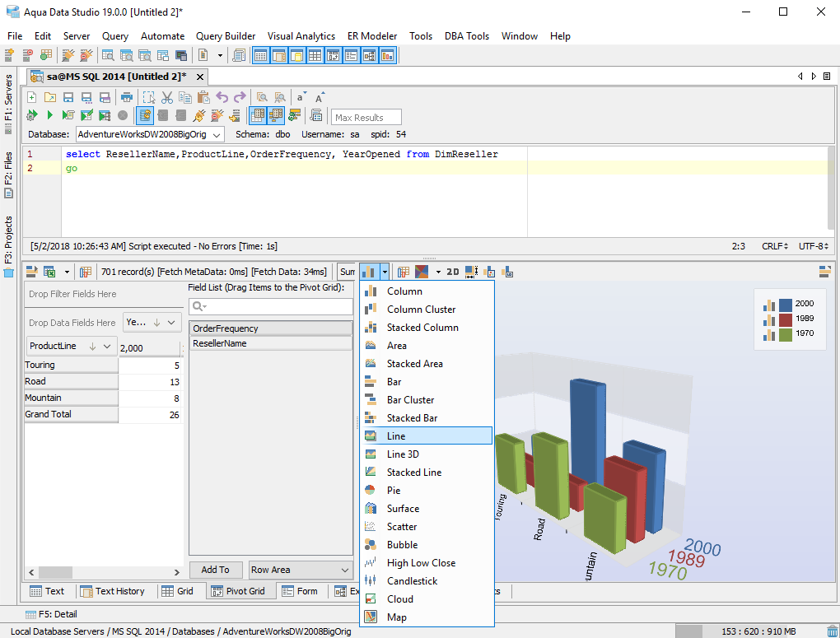Screen dimensions: 840x638
Task: Click the print icon in editor toolbar
Action: (127, 97)
